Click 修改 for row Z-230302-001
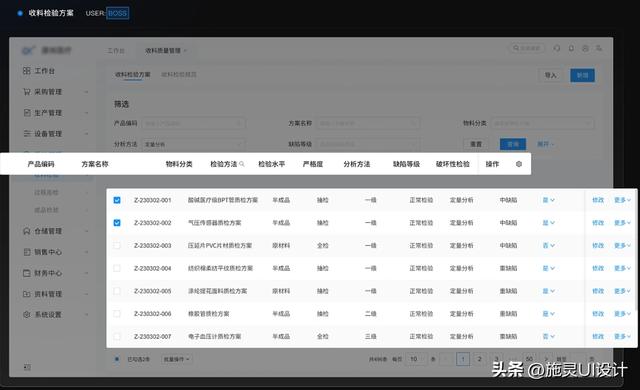 point(598,200)
